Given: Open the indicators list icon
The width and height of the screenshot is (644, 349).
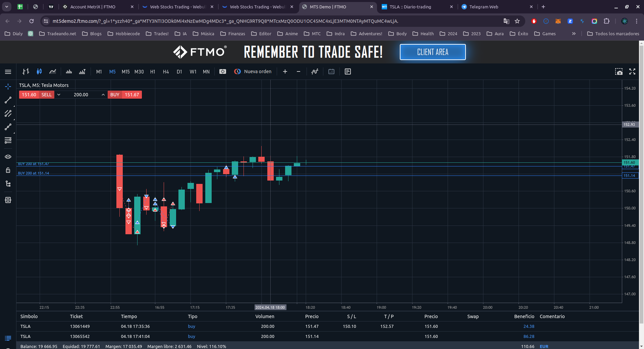Looking at the screenshot, I should point(315,71).
